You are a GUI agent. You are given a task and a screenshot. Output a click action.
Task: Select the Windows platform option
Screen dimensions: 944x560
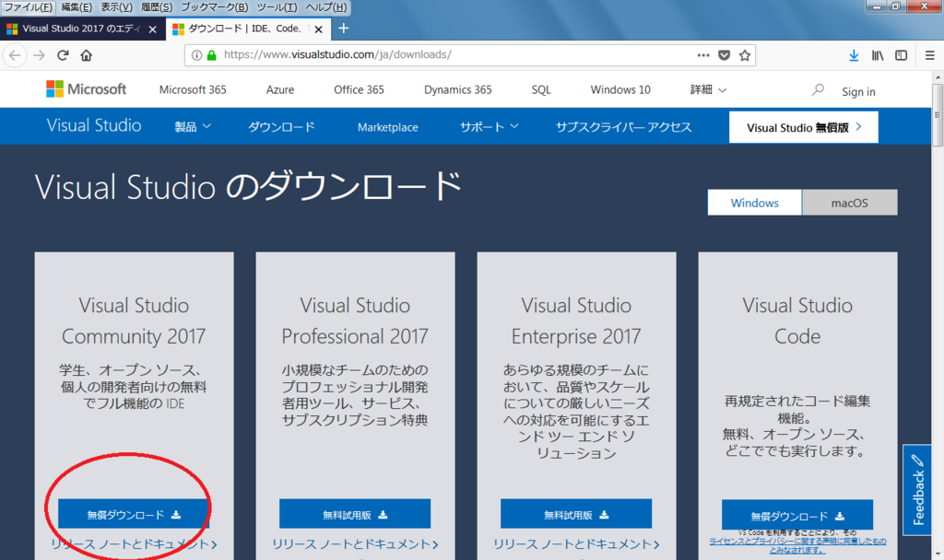tap(754, 202)
